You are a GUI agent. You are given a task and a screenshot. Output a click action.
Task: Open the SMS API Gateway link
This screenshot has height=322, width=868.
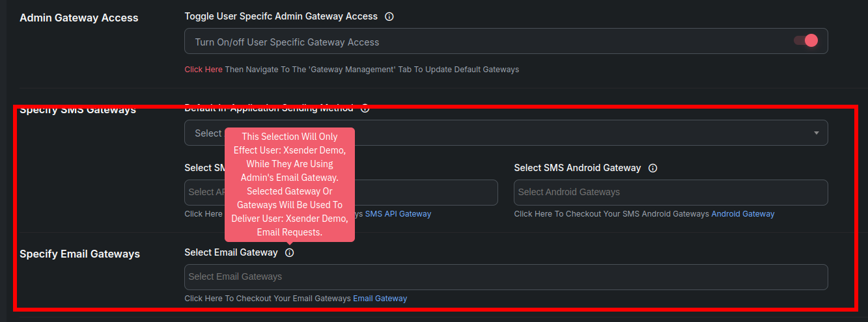point(398,213)
